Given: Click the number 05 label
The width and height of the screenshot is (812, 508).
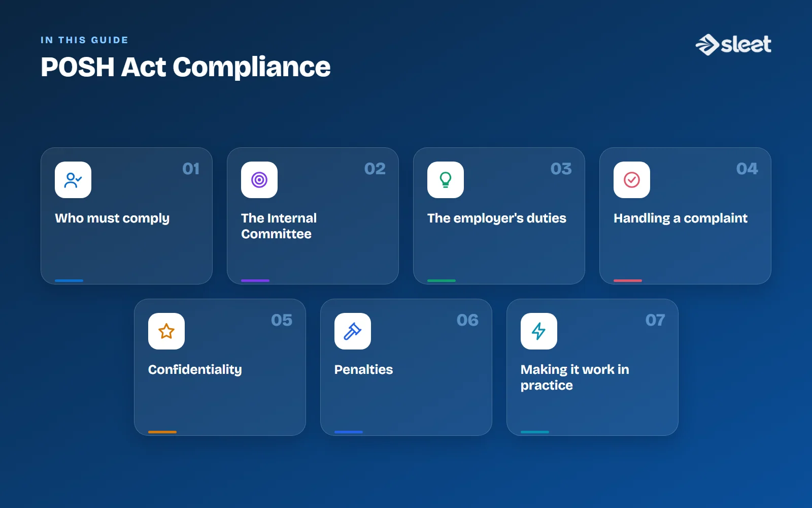Looking at the screenshot, I should click(282, 320).
